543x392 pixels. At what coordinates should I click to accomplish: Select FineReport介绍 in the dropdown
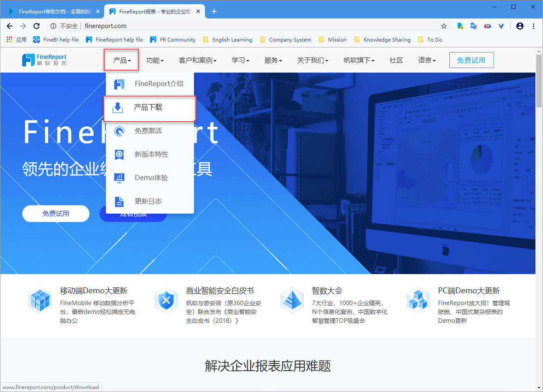[150, 84]
